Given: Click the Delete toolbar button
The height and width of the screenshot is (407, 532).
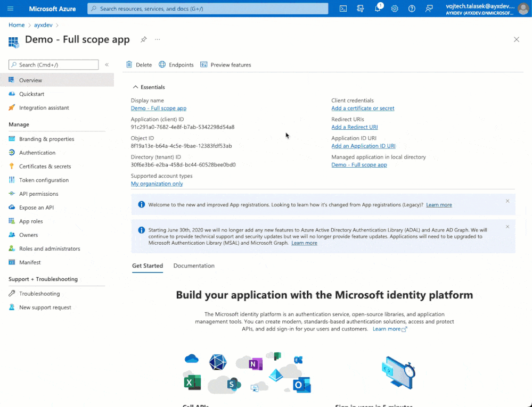Looking at the screenshot, I should coord(139,65).
